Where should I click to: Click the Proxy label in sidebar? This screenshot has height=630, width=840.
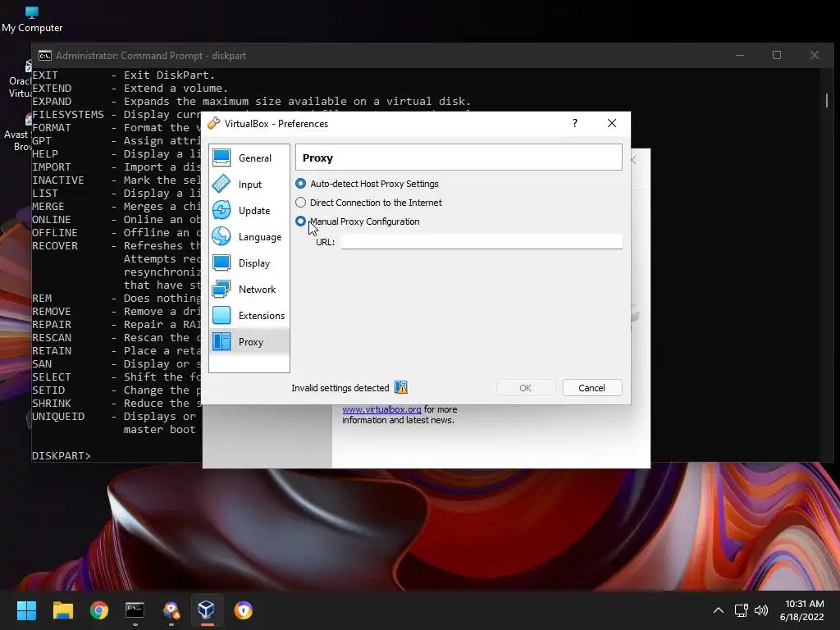click(x=251, y=342)
